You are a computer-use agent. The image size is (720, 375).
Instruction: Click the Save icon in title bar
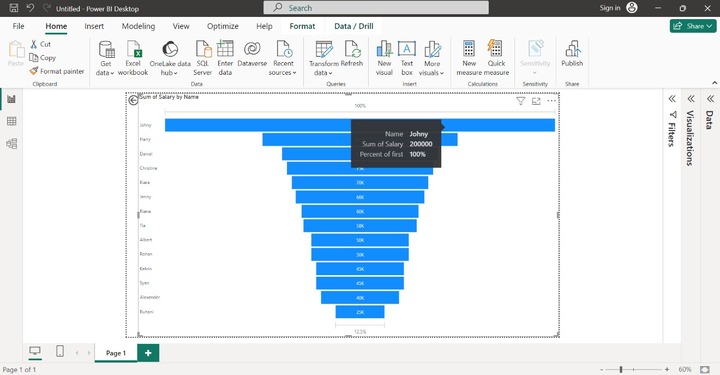pos(14,8)
